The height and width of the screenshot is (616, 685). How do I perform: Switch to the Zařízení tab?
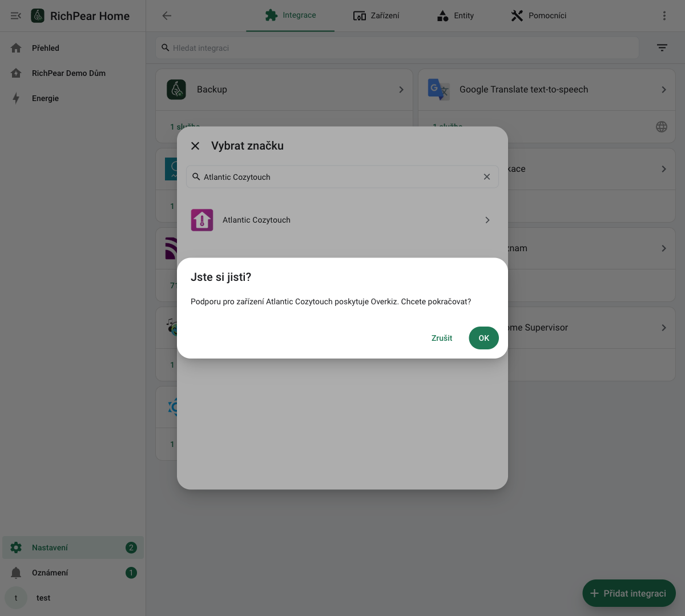point(376,15)
